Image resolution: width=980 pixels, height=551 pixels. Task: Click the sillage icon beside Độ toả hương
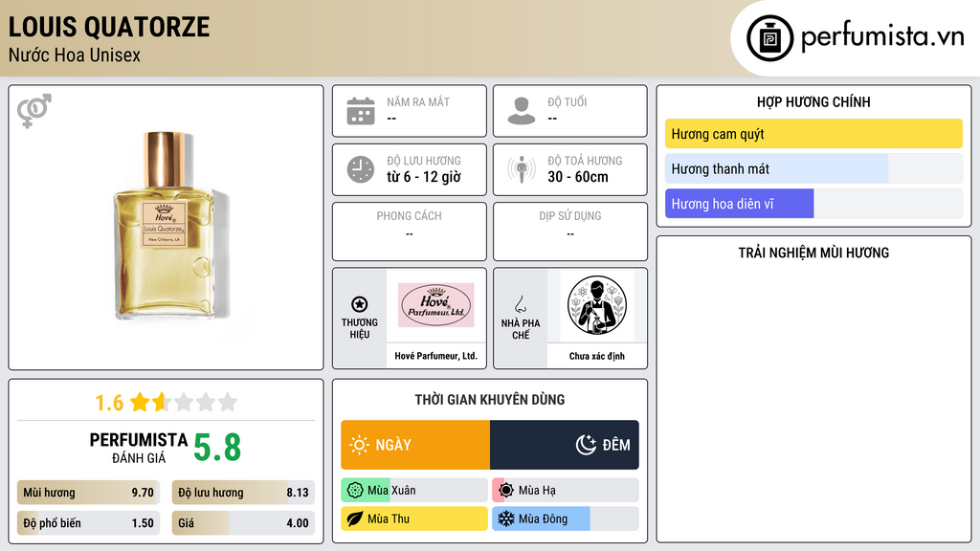click(x=522, y=169)
